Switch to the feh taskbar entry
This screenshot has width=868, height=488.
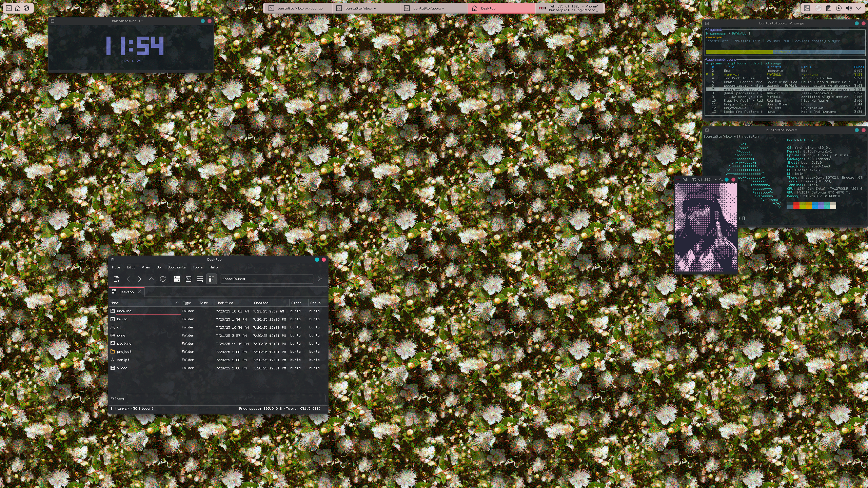coord(570,8)
